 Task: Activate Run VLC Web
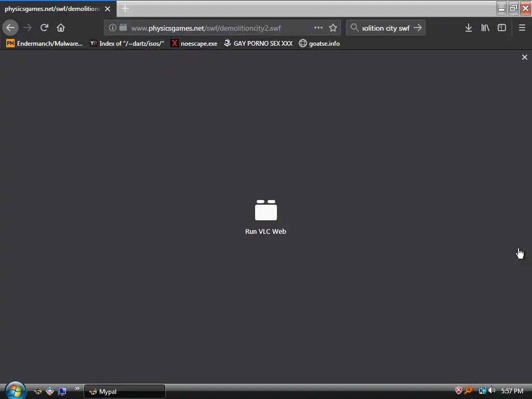265,231
